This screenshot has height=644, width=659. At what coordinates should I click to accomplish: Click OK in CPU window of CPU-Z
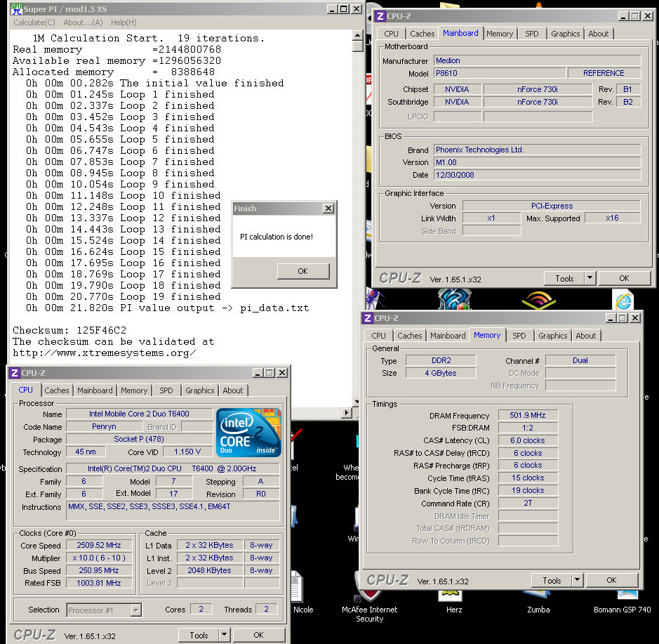258,635
